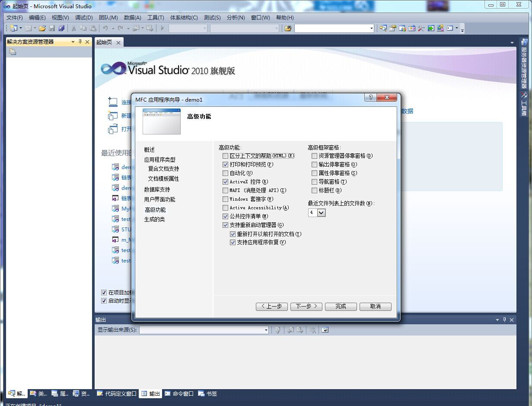This screenshot has width=532, height=406.
Task: Enable the Navigation pane checkbox
Action: pyautogui.click(x=314, y=182)
